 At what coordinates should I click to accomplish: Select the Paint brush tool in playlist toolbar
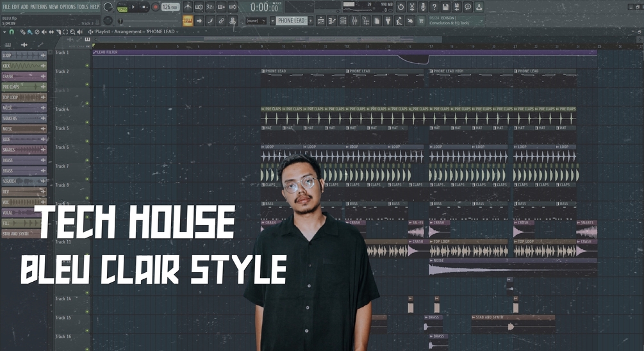pyautogui.click(x=29, y=31)
